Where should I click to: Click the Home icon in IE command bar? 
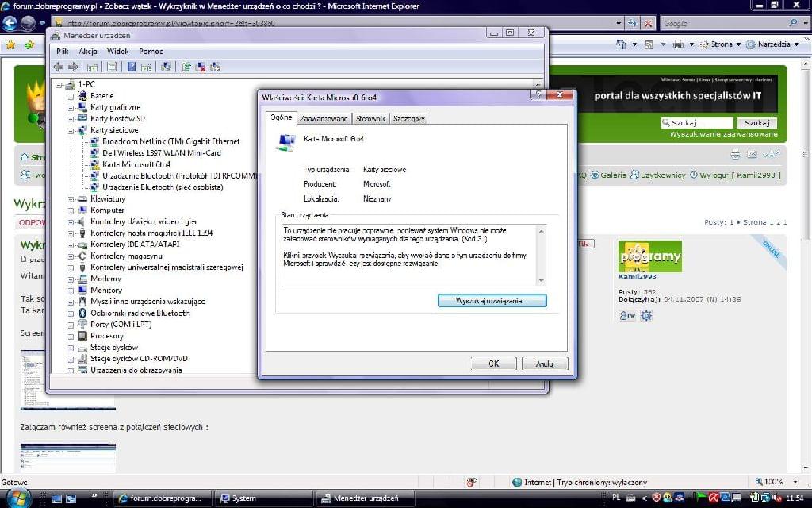pyautogui.click(x=622, y=44)
